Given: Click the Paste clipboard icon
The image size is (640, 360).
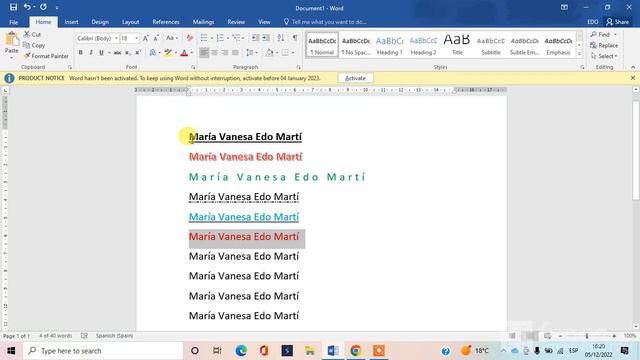Looking at the screenshot, I should (x=11, y=39).
